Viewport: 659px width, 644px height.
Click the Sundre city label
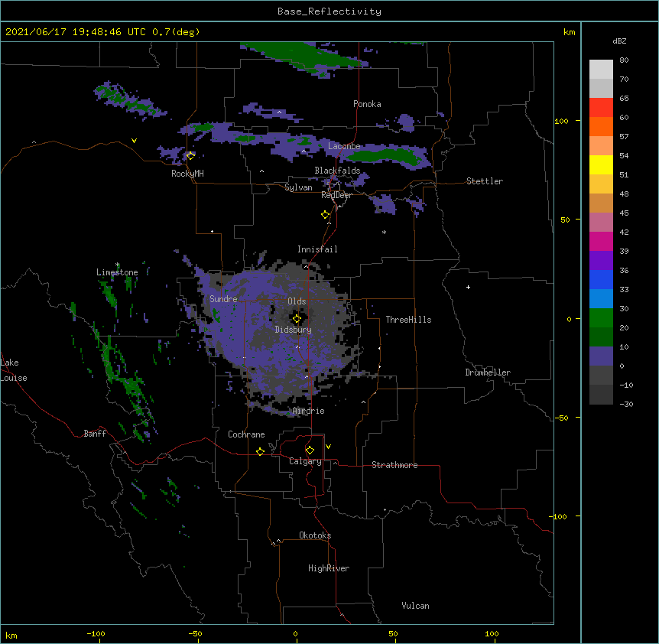[223, 299]
